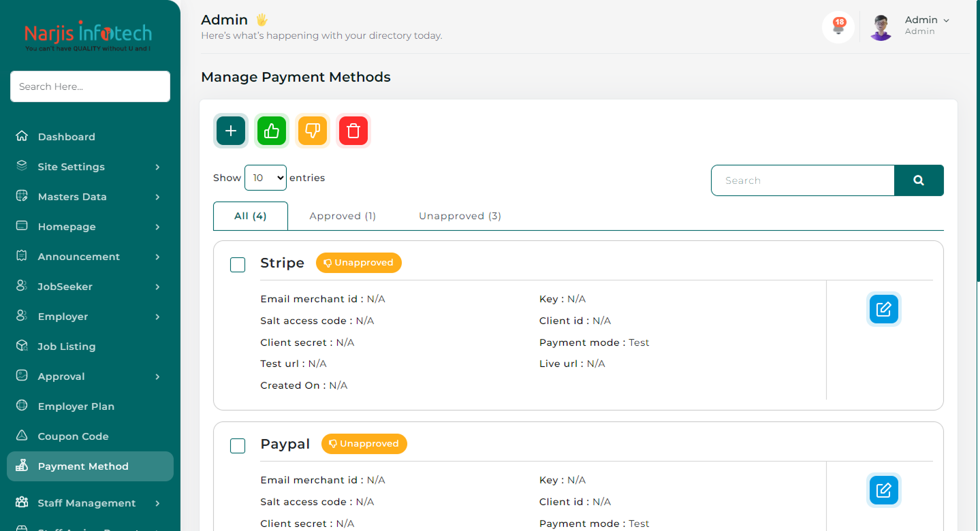980x531 pixels.
Task: Open Coupon Code from the sidebar
Action: 73,436
